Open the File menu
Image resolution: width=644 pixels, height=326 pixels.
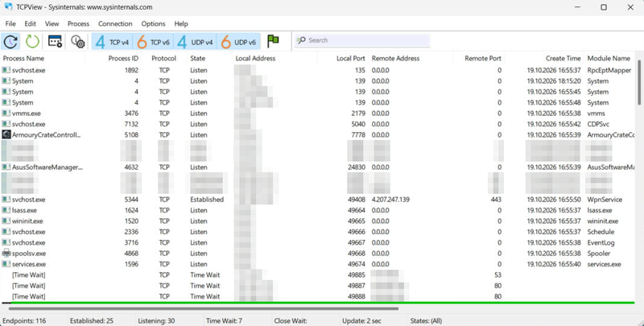10,24
